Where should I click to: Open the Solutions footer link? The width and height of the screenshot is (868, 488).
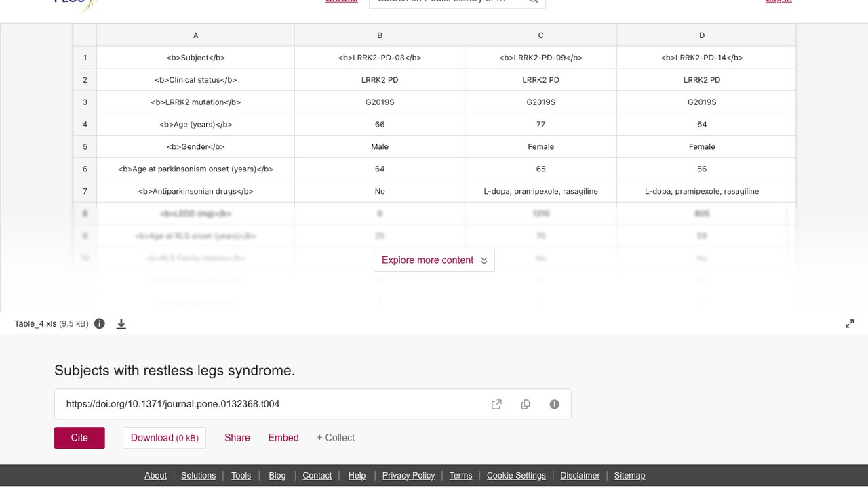tap(198, 476)
